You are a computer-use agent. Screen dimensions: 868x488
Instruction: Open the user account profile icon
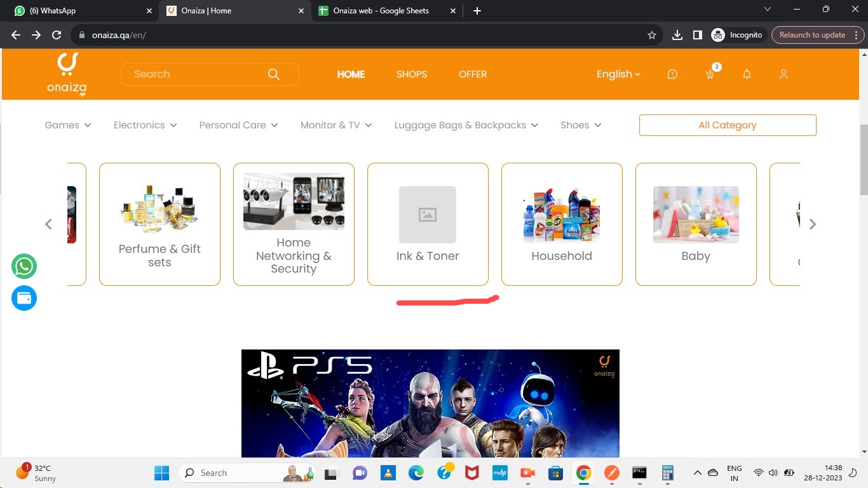click(x=783, y=74)
